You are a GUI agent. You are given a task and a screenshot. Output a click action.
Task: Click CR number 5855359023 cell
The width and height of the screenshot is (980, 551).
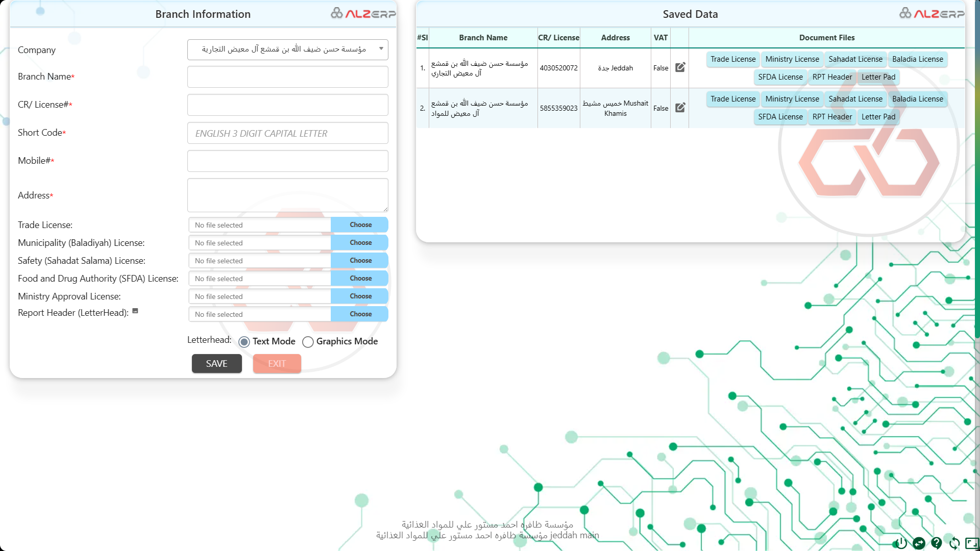pos(558,108)
